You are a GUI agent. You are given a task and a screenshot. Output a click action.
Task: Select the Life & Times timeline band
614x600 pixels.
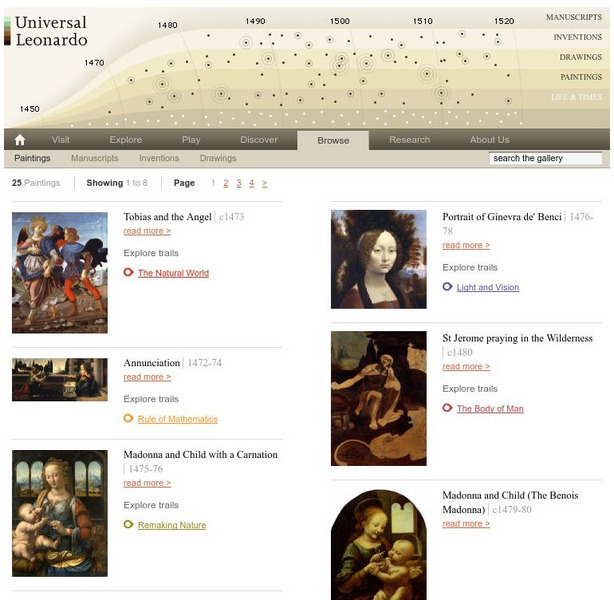[x=576, y=97]
